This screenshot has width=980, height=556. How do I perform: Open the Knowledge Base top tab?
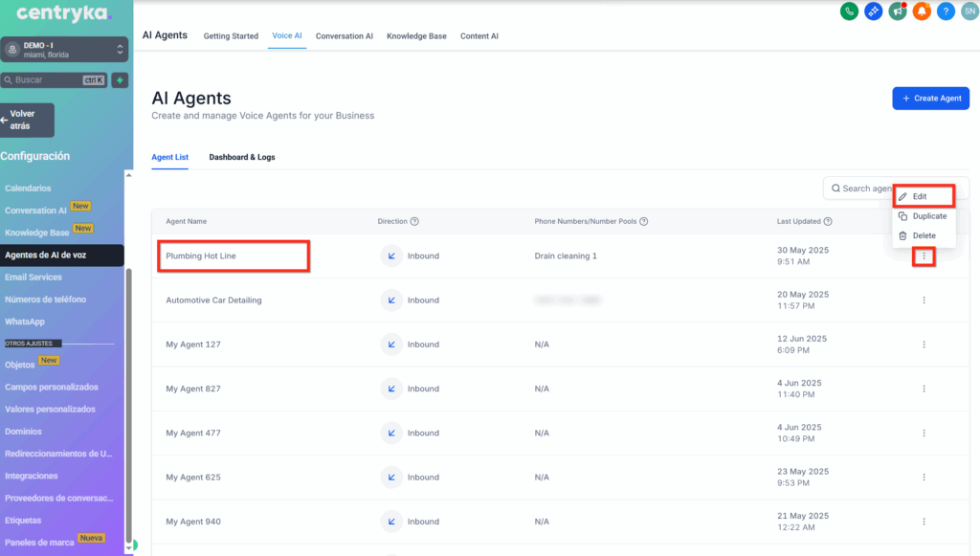pyautogui.click(x=416, y=36)
